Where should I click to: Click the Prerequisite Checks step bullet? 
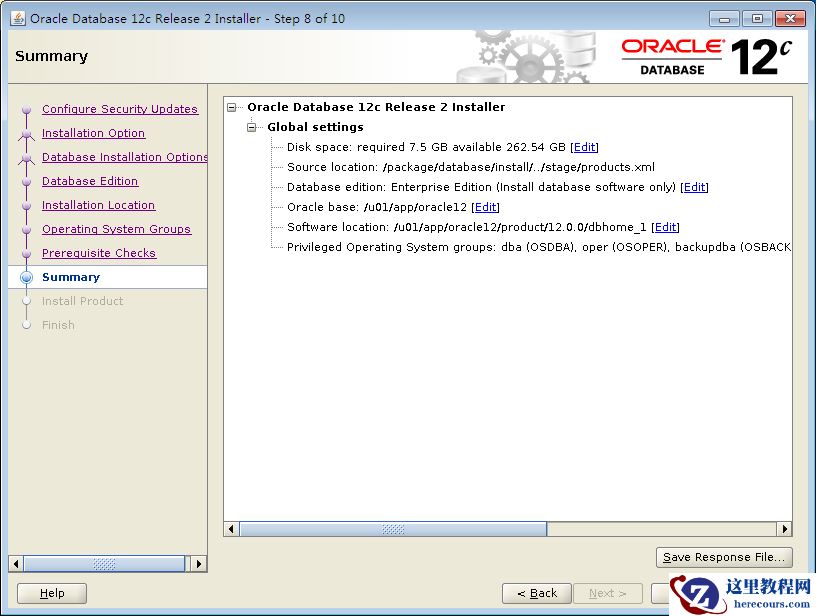pos(27,253)
